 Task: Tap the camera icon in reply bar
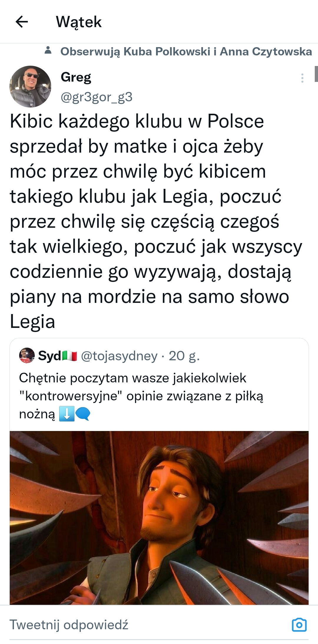pos(299,625)
